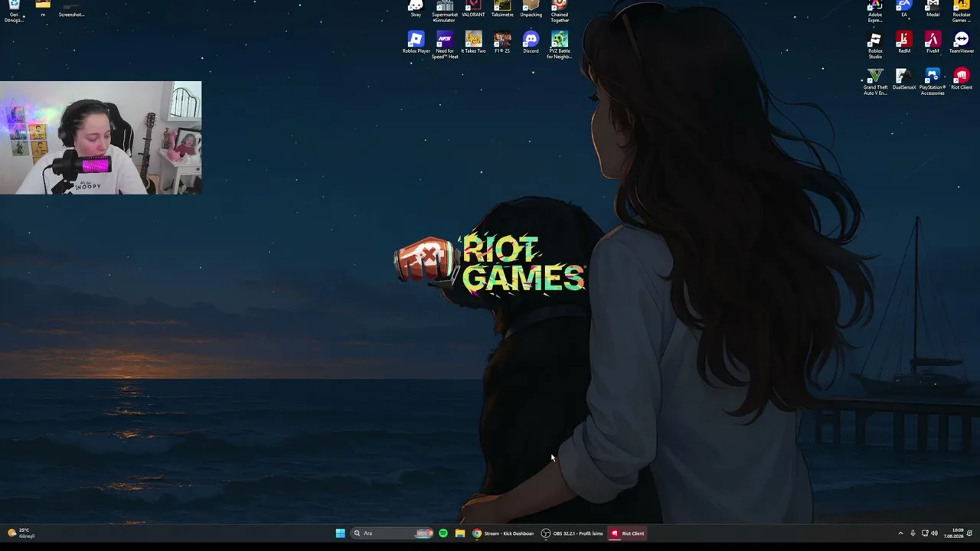Open Spotify from the taskbar

(443, 533)
